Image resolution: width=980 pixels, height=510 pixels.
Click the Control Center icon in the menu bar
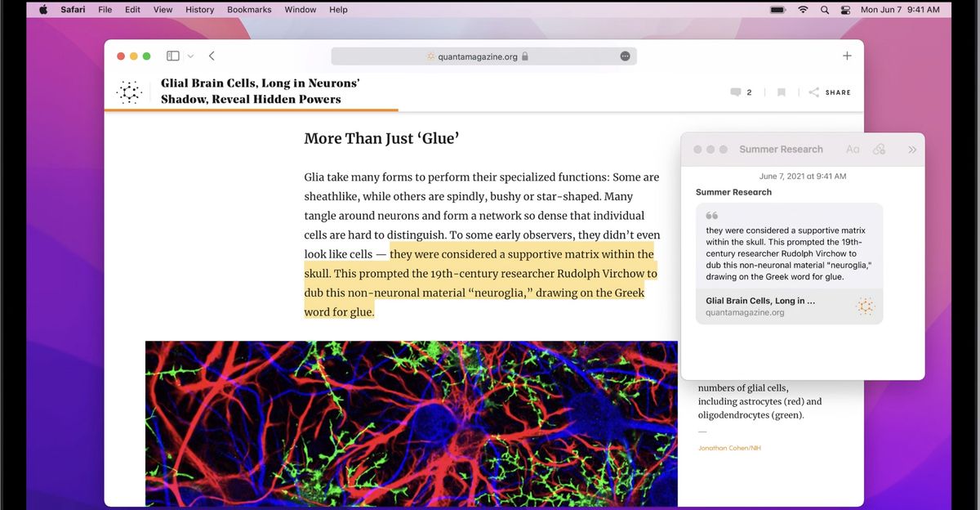tap(844, 9)
